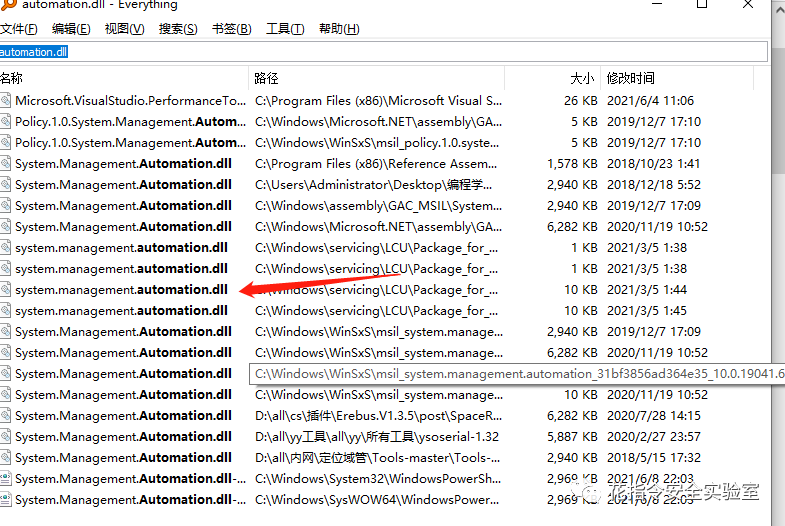Click file icon of WinSxS row sized 2,940 KB
785x526 pixels.
coord(6,332)
